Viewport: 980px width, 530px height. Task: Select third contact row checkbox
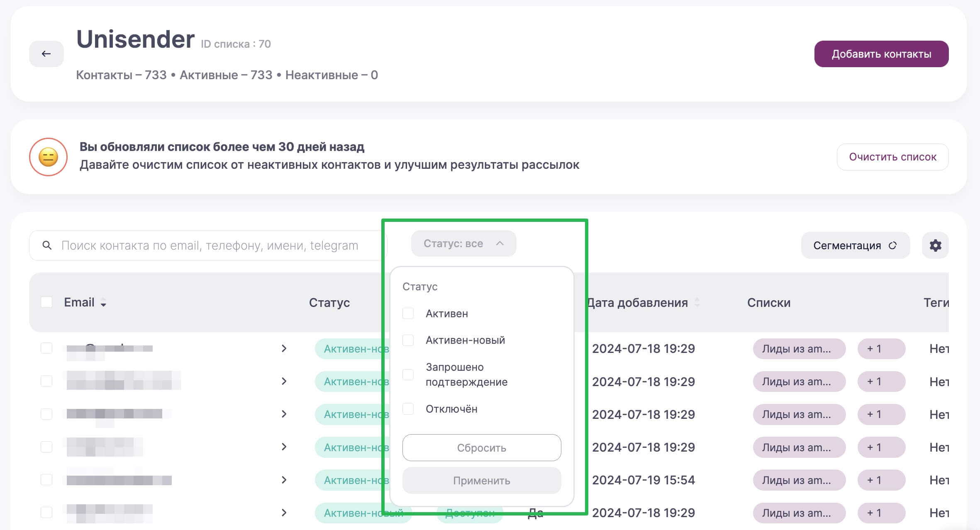[x=46, y=414]
